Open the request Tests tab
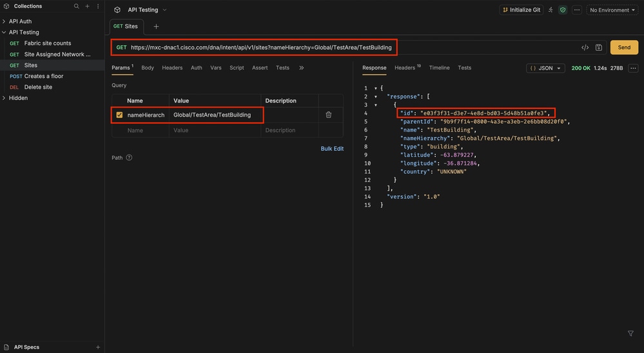This screenshot has width=644, height=353. click(x=282, y=68)
